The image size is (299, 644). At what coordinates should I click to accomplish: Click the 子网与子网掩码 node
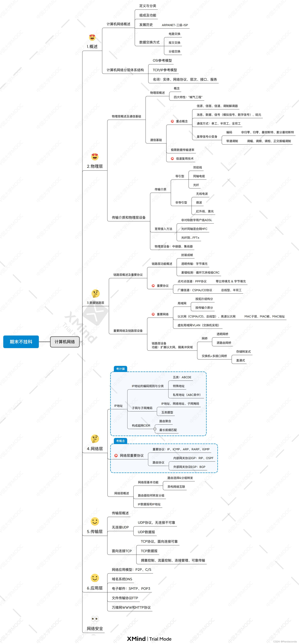(142, 408)
